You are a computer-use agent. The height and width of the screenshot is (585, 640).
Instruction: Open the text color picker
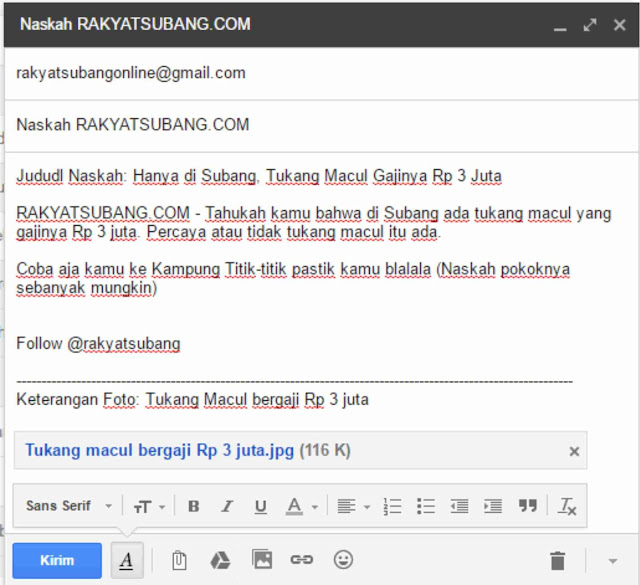(x=302, y=507)
